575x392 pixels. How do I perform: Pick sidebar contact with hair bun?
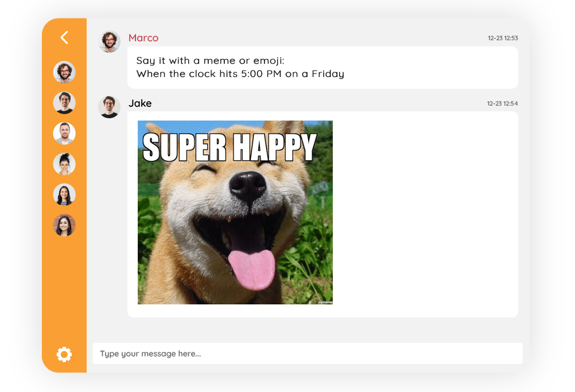[64, 164]
